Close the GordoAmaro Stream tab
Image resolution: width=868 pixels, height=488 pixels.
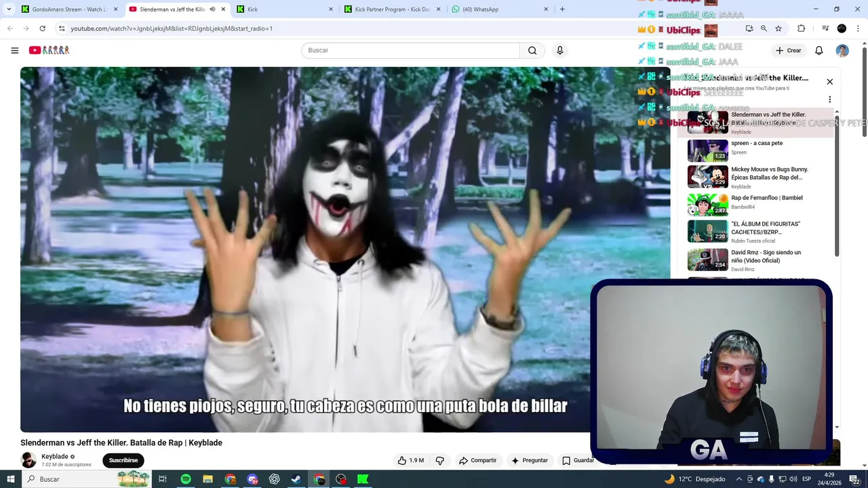click(x=116, y=9)
